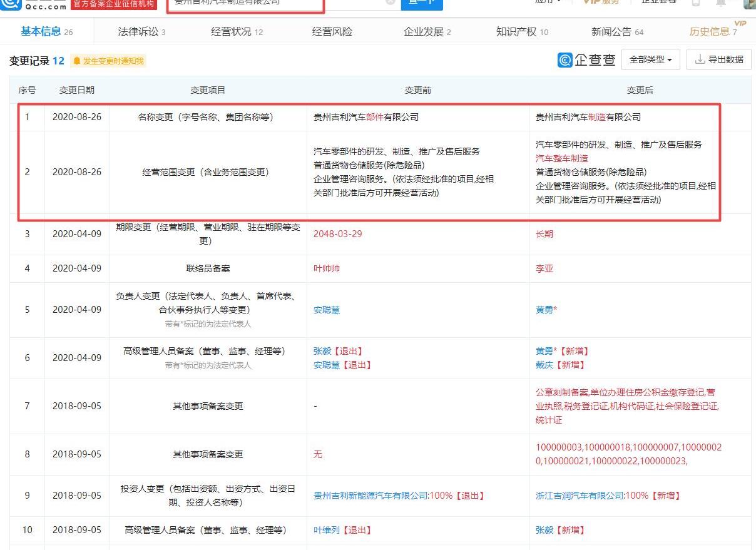Open 黄勇 in the 负责人变更 row
The width and height of the screenshot is (756, 550).
pyautogui.click(x=544, y=310)
